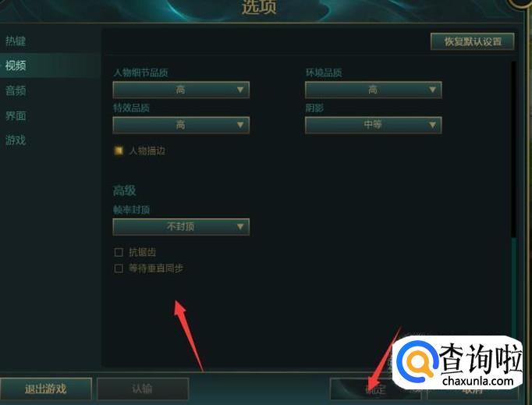Open the 阴影 combo box showing 中等
532x405 pixels.
pos(373,125)
